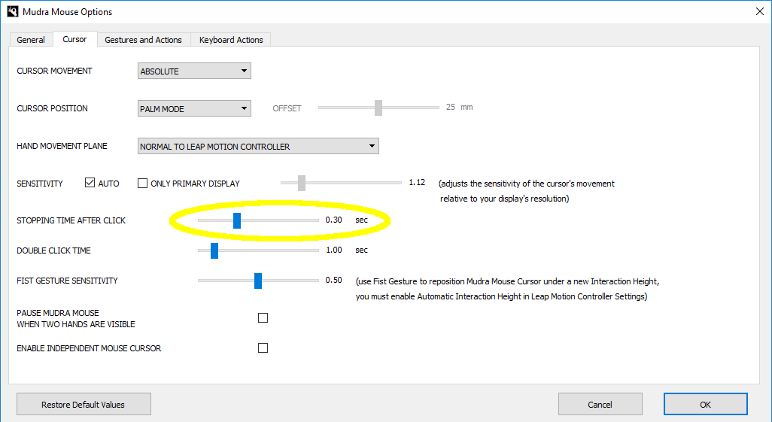Click the 1.00 double click time value
This screenshot has width=772, height=422.
(334, 250)
